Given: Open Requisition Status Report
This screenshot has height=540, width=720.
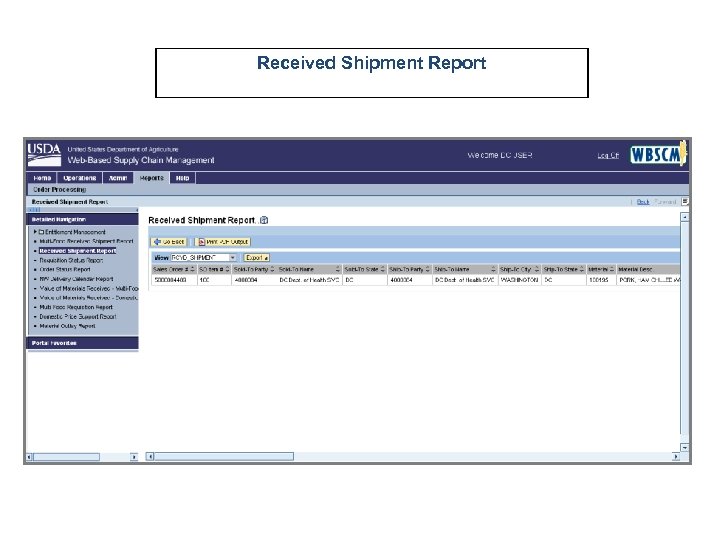Looking at the screenshot, I should pos(71,260).
